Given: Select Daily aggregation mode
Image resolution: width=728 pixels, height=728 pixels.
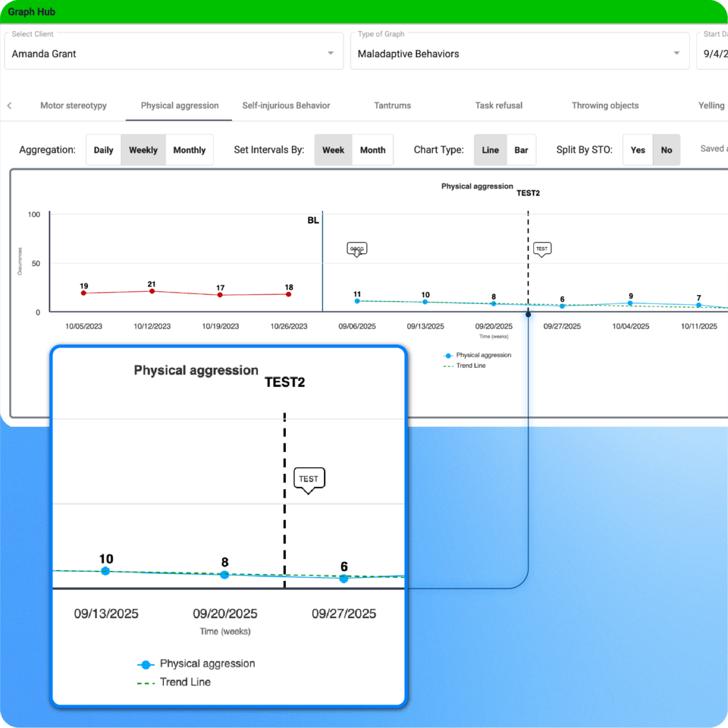Looking at the screenshot, I should pyautogui.click(x=103, y=149).
